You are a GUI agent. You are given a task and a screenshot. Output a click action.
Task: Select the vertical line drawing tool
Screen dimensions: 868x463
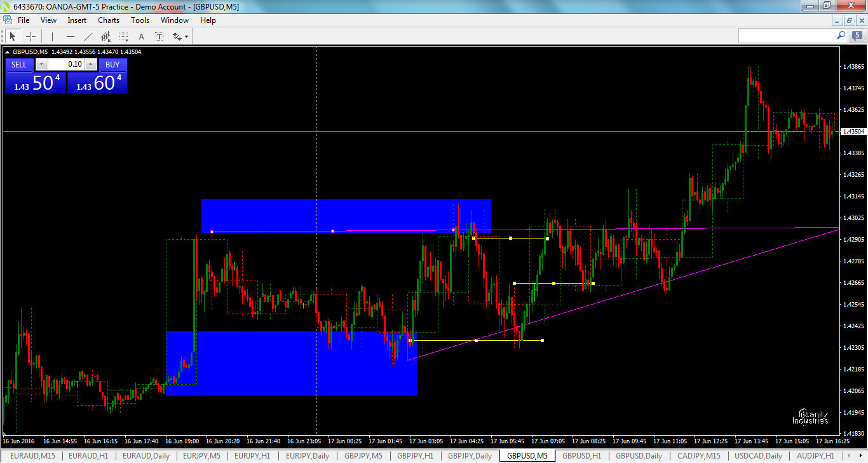52,36
